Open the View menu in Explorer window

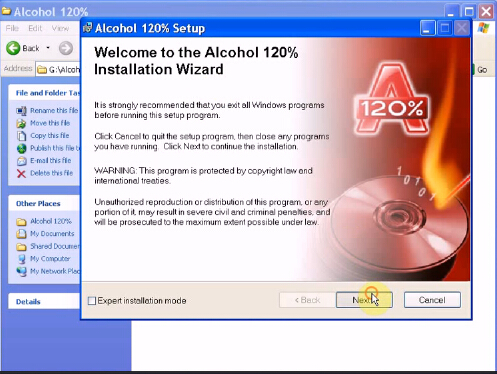tap(60, 28)
